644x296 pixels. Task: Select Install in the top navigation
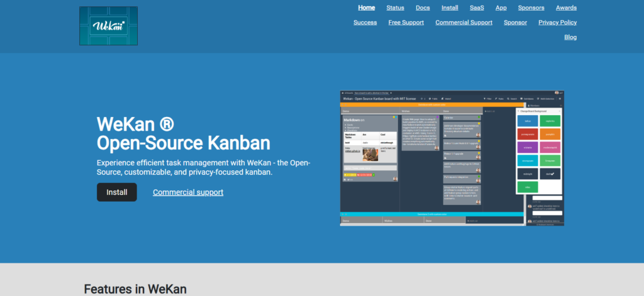[x=450, y=8]
